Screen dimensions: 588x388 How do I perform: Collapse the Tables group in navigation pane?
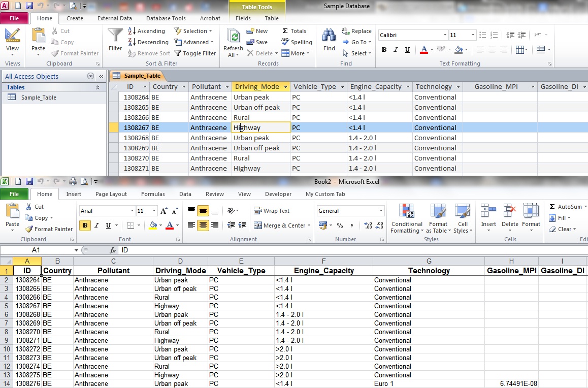click(97, 87)
